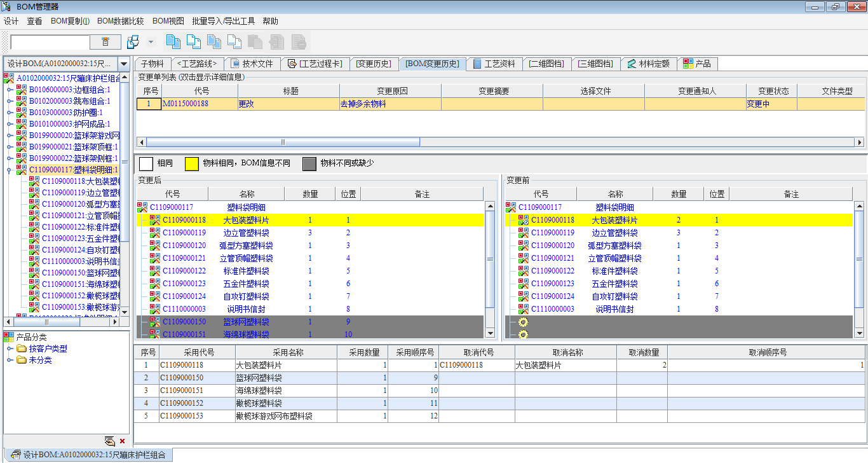Collapse the C1109000117 塑料袋明细 tree node

[x=10, y=170]
